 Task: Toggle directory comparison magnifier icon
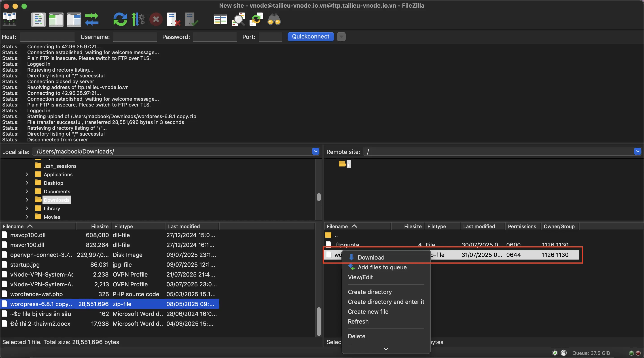pos(238,19)
